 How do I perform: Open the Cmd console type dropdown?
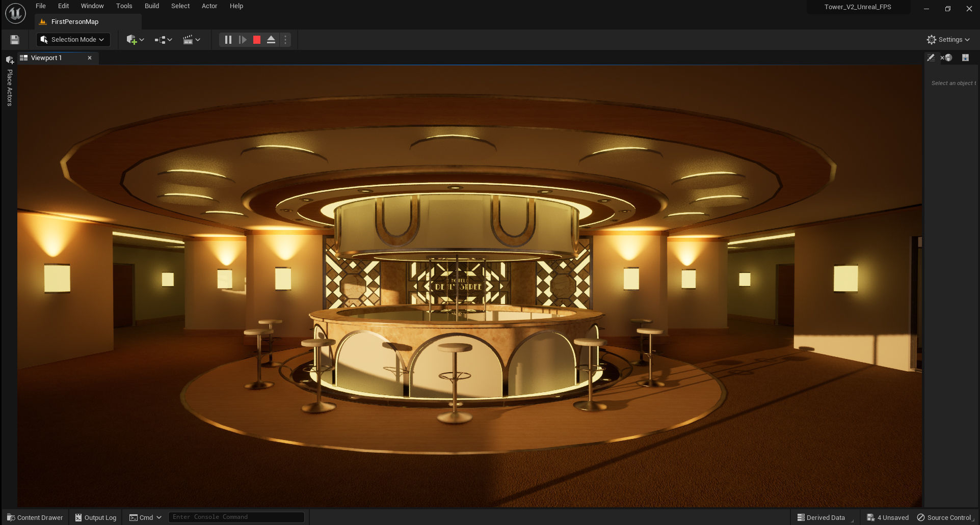pyautogui.click(x=145, y=517)
